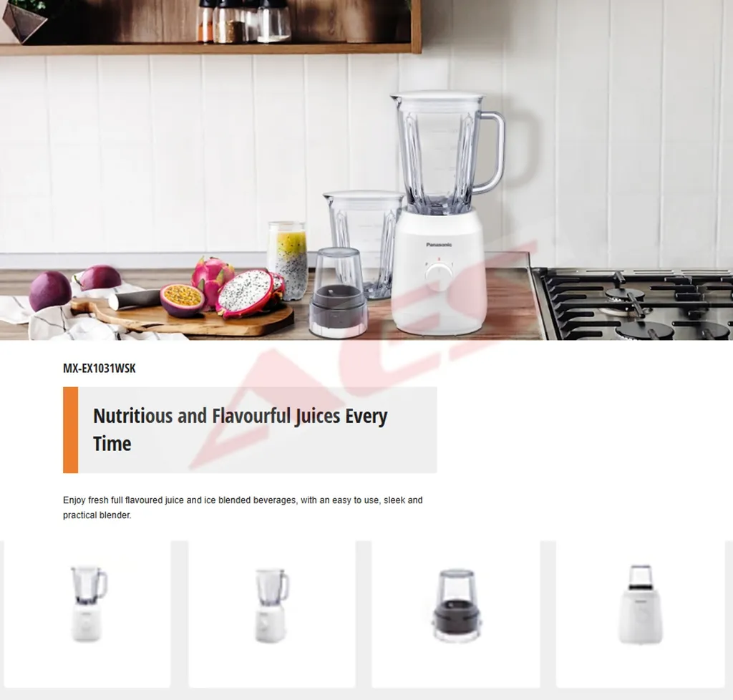Click the spice jars on wooden shelf
733x700 pixels.
point(243,21)
